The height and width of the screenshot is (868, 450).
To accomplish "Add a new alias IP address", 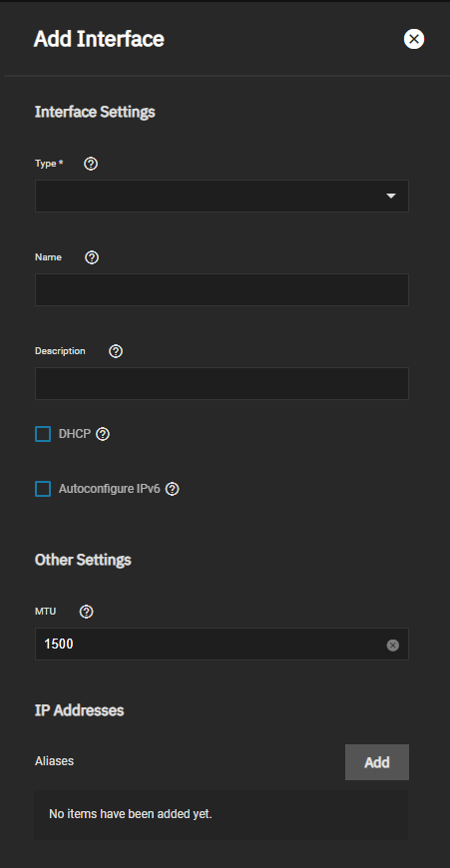I will click(377, 762).
